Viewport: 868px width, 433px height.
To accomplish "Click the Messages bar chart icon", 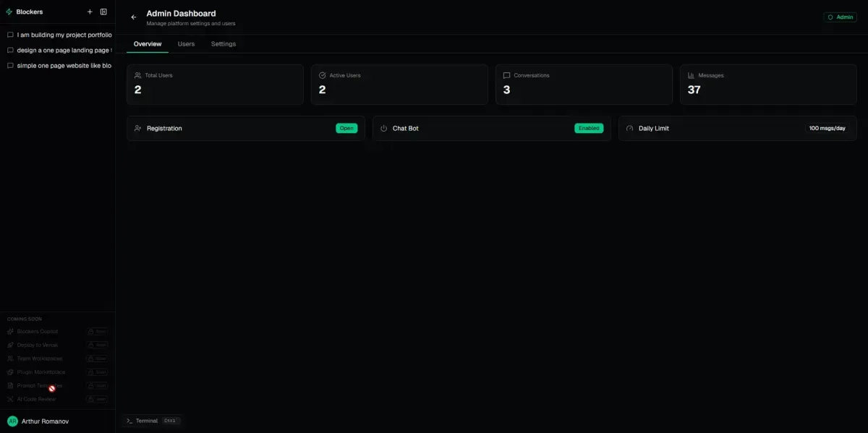I will (691, 75).
